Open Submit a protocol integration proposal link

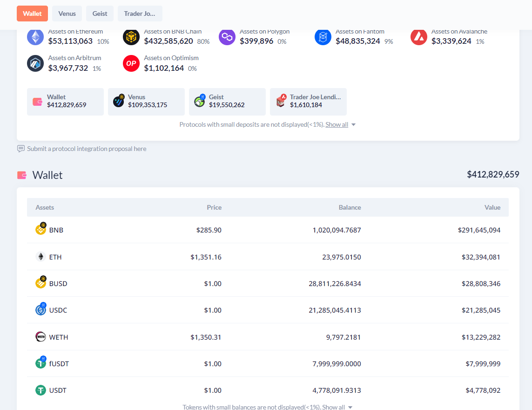tap(87, 149)
